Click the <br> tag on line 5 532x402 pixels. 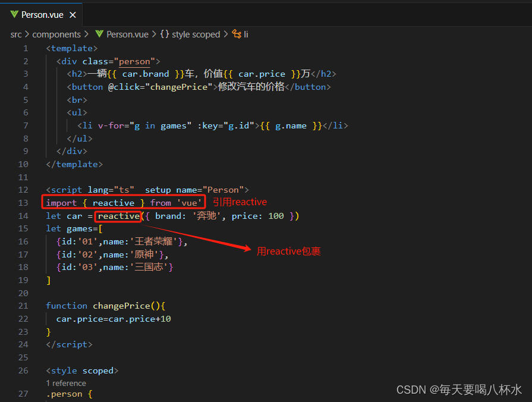pos(77,100)
